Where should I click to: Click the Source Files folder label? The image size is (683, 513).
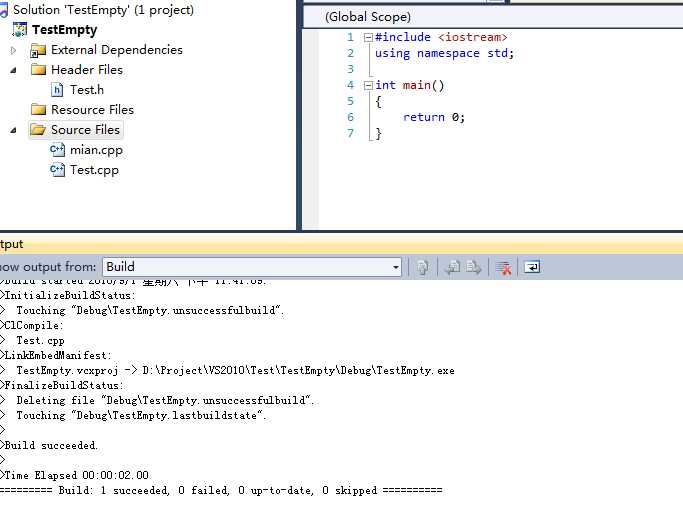(x=85, y=130)
